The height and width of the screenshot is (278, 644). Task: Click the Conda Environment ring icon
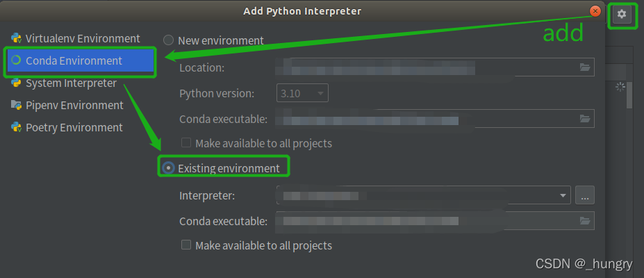click(x=16, y=60)
